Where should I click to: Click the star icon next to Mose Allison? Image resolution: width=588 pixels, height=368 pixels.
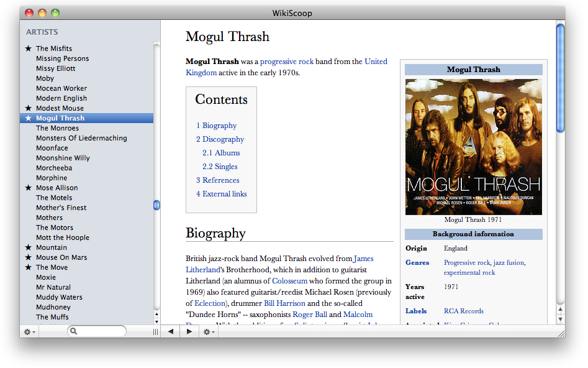click(28, 188)
